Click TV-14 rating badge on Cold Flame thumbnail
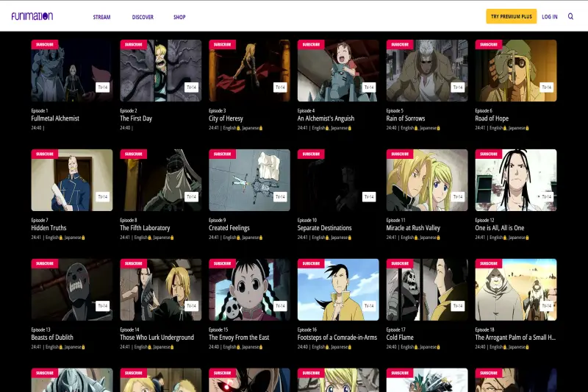This screenshot has height=392, width=588. 458,306
